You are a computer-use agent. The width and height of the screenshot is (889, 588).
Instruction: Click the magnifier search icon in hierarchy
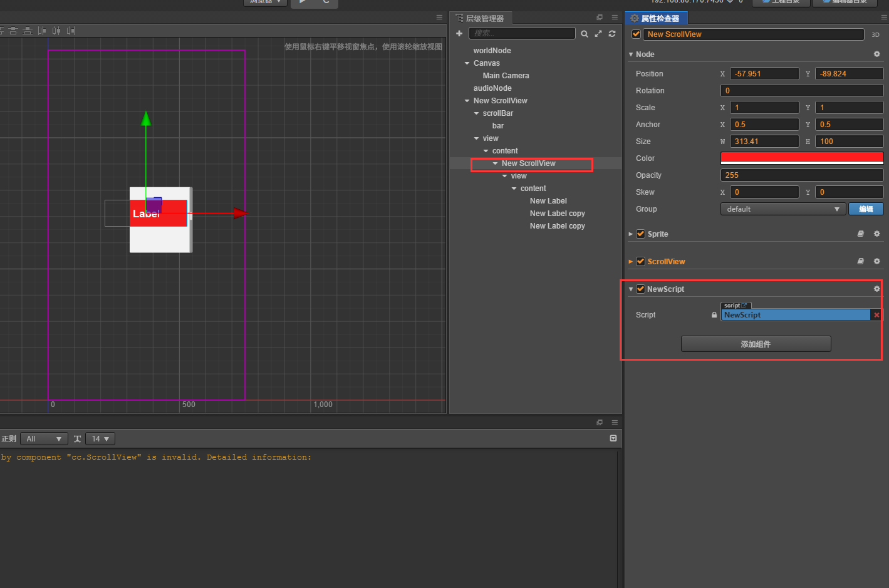[x=584, y=34]
